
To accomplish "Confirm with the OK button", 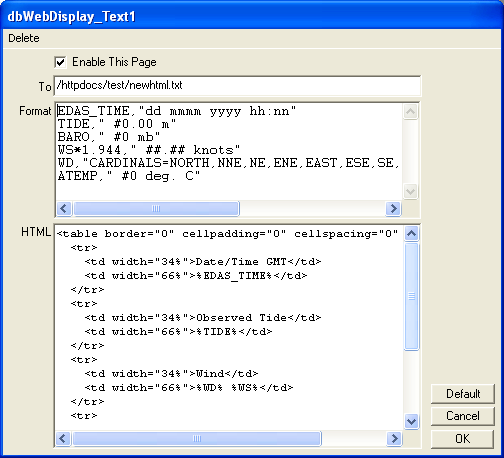I will [x=463, y=439].
